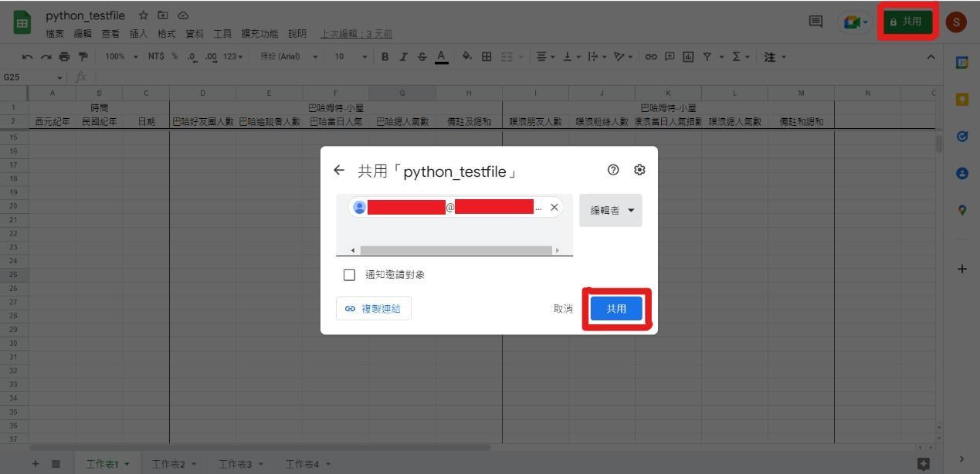Toggle strikethrough formatting

pyautogui.click(x=421, y=56)
